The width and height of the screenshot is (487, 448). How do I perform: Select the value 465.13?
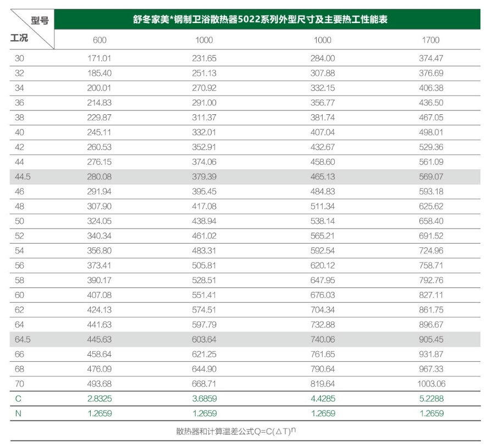323,177
